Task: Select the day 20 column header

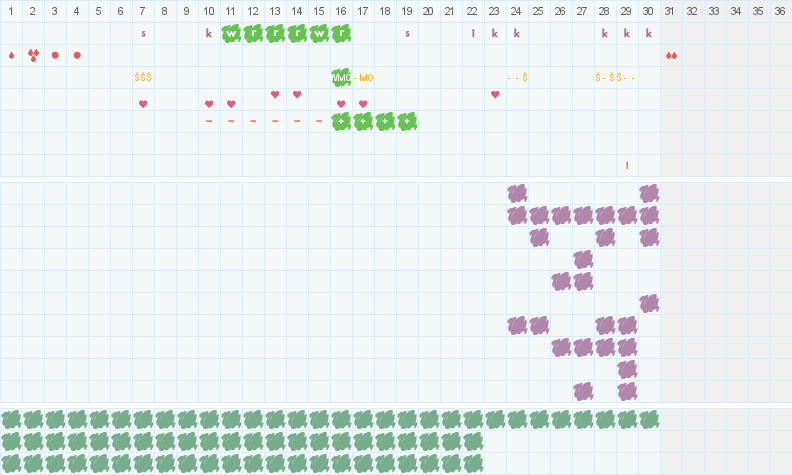Action: point(429,11)
